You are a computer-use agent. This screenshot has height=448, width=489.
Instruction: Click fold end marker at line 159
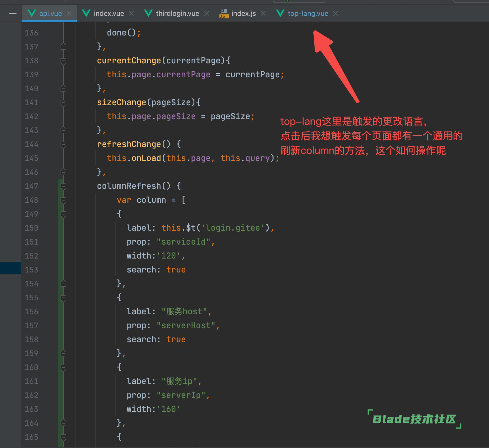(63, 353)
